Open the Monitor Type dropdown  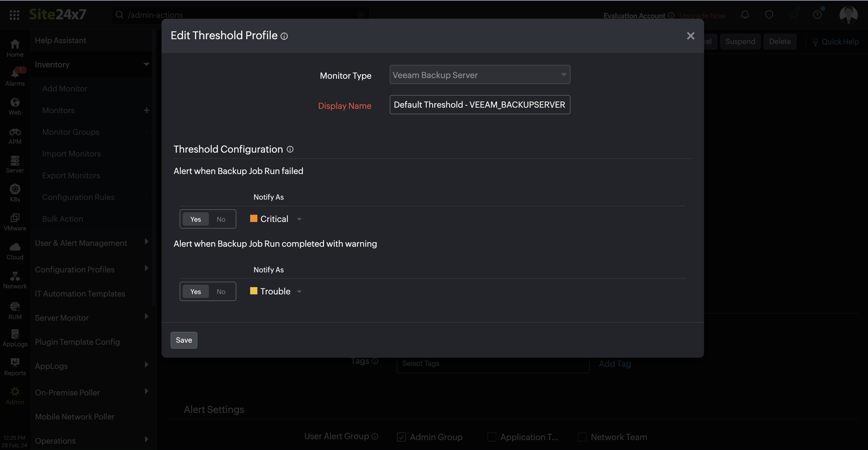(480, 75)
